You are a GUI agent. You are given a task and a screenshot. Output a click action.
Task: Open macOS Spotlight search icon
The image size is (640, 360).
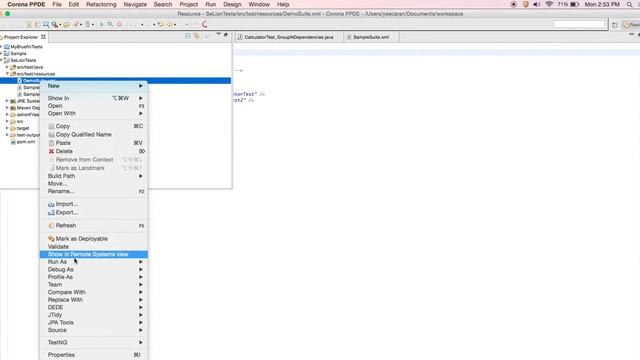[x=629, y=4]
